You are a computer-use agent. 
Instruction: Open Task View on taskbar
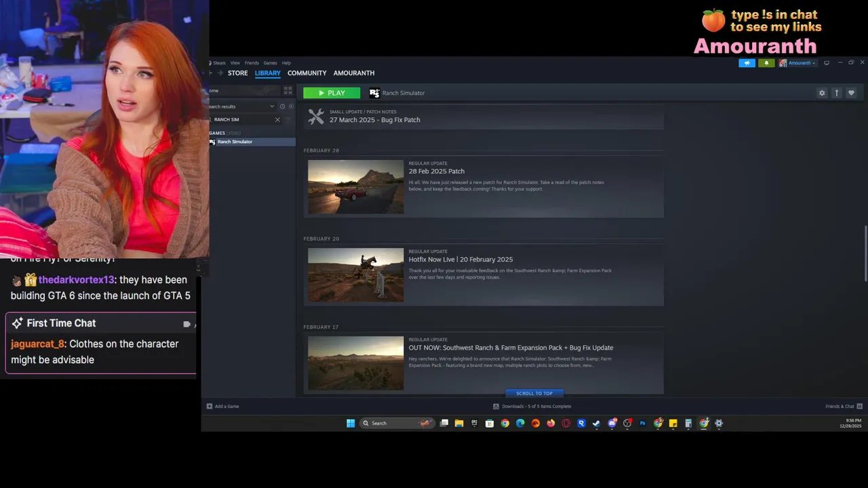444,423
